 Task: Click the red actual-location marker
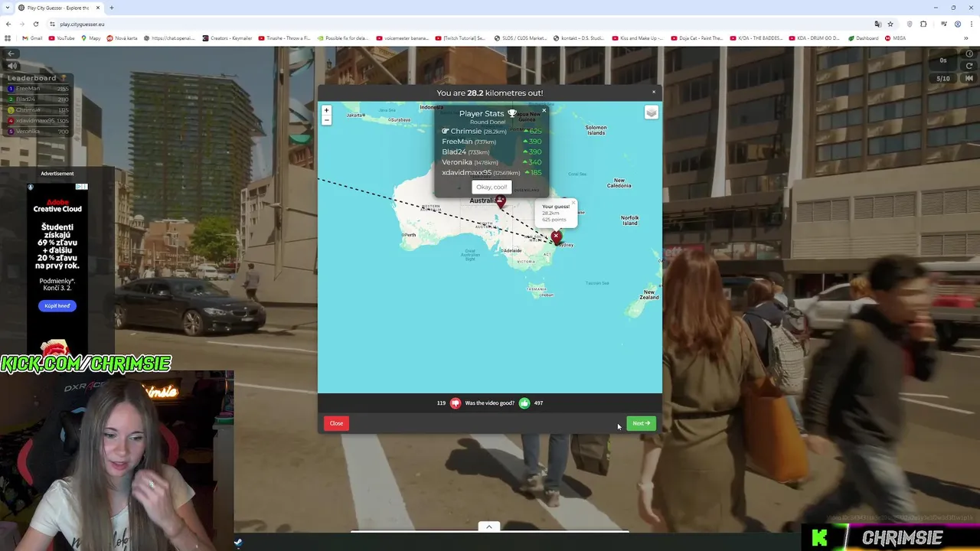point(500,202)
